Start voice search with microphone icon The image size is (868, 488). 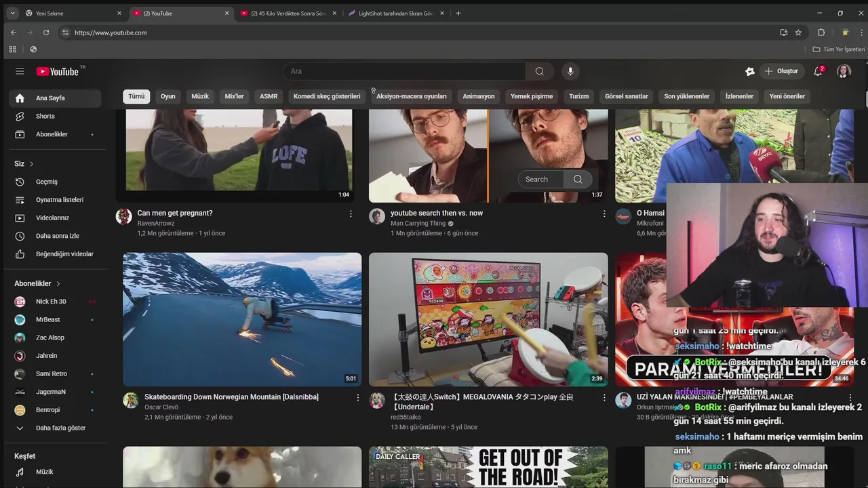point(570,71)
